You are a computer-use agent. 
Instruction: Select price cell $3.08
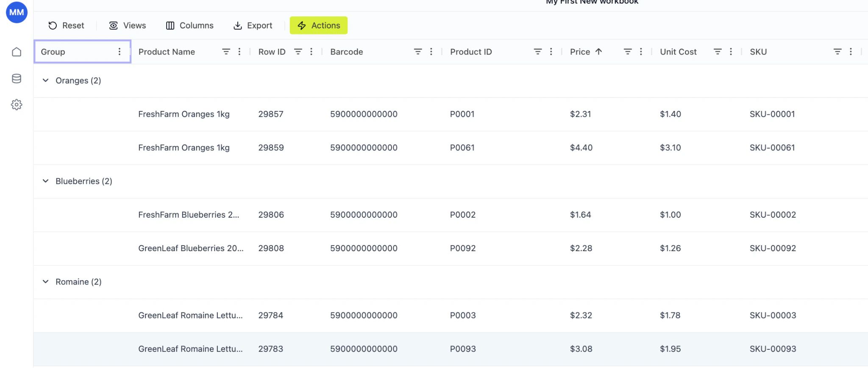pos(581,349)
